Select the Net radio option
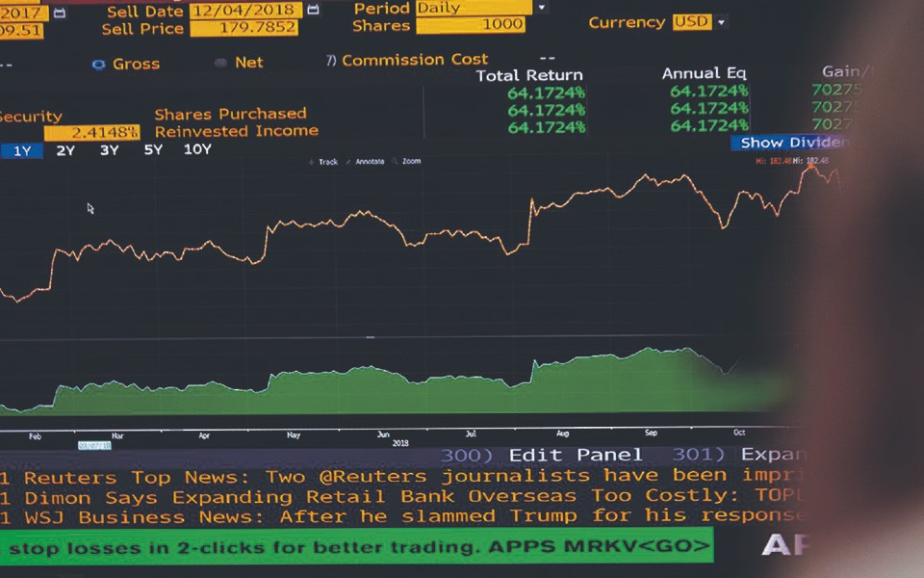Image resolution: width=924 pixels, height=578 pixels. [221, 63]
